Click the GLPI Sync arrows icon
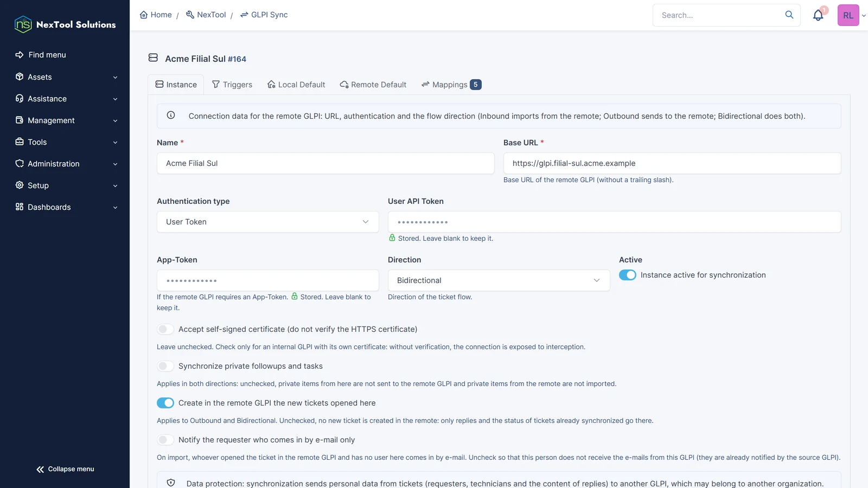 [244, 15]
